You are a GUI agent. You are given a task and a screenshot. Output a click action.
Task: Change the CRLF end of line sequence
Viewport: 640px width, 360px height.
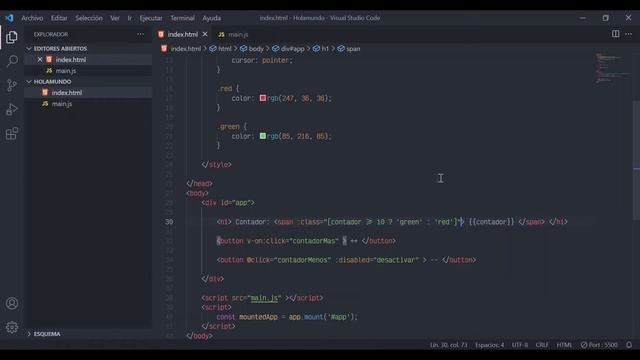(542, 345)
